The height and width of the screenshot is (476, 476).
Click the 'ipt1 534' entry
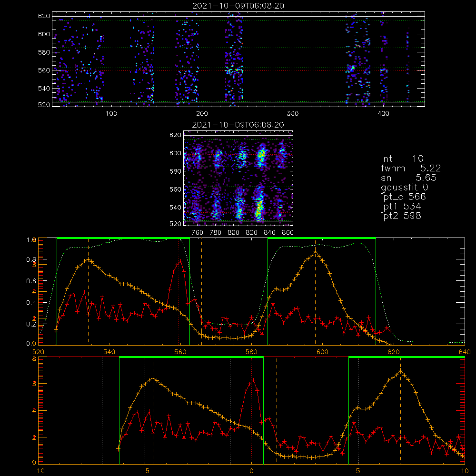401,207
